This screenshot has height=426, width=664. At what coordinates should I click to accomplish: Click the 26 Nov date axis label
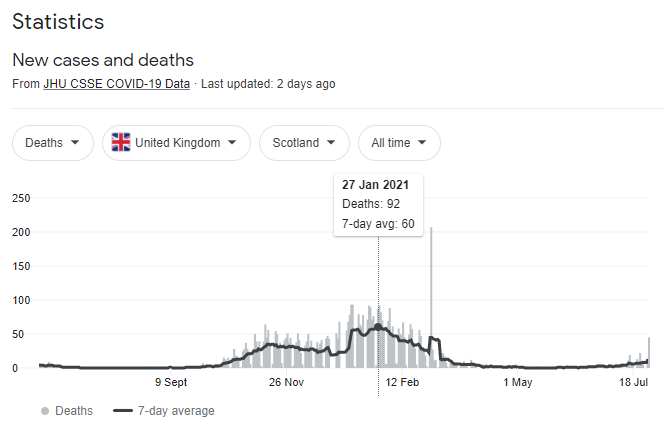tap(287, 382)
